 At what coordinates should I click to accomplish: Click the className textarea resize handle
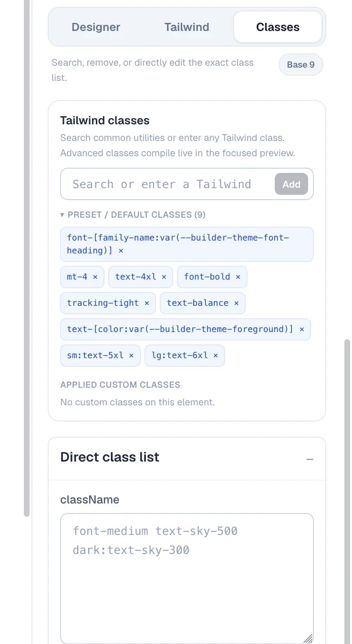coord(308,639)
